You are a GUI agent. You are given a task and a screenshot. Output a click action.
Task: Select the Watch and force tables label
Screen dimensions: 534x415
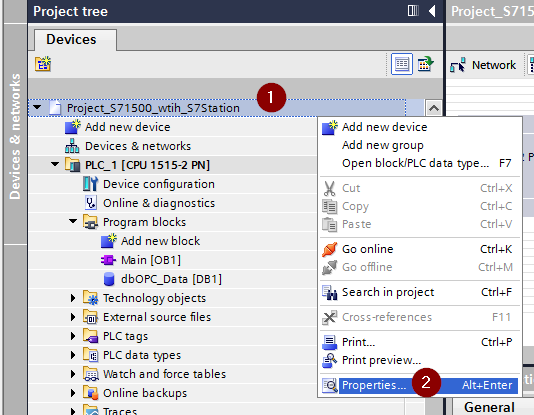(164, 374)
